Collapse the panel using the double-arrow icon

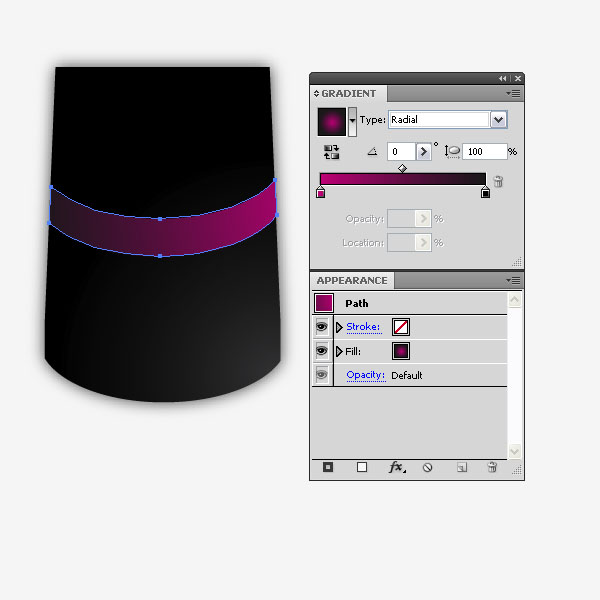tap(502, 78)
